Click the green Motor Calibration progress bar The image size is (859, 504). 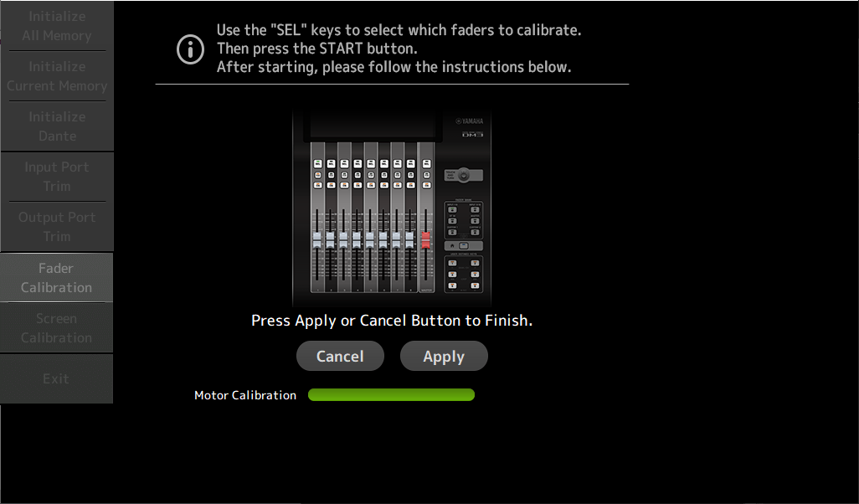(391, 394)
